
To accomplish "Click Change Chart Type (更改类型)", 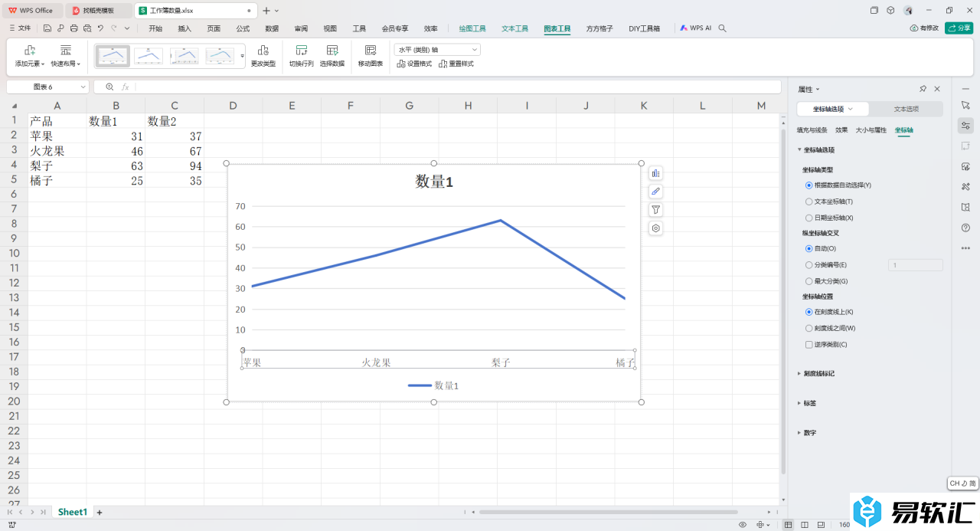I will click(263, 56).
